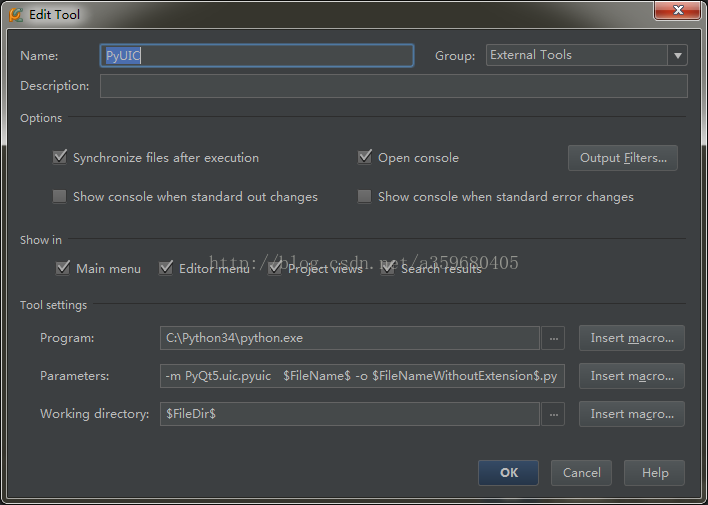This screenshot has height=505, width=708.
Task: Click the browse button next to Program field
Action: [x=553, y=338]
